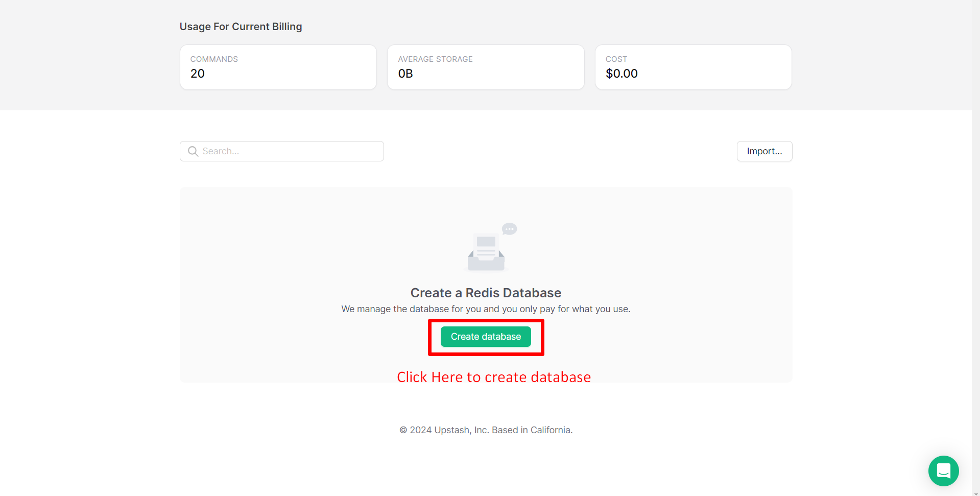
Task: Focus the Search... input field
Action: pyautogui.click(x=281, y=151)
